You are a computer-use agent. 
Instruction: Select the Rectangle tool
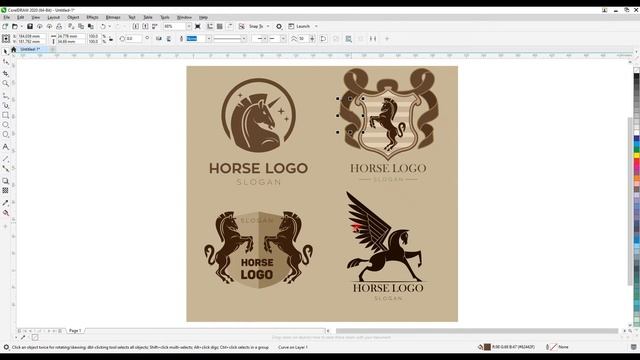tap(5, 116)
